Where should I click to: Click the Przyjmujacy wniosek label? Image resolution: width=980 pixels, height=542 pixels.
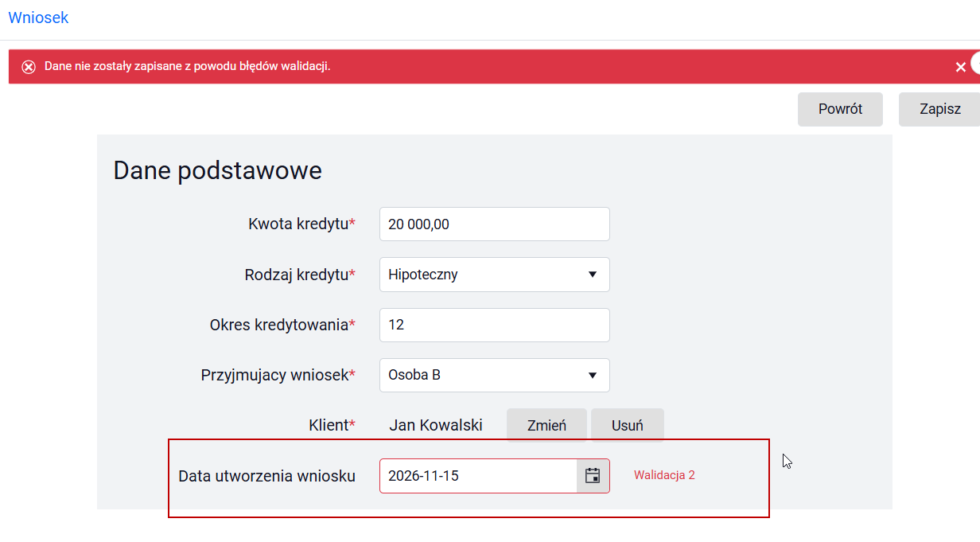click(278, 375)
